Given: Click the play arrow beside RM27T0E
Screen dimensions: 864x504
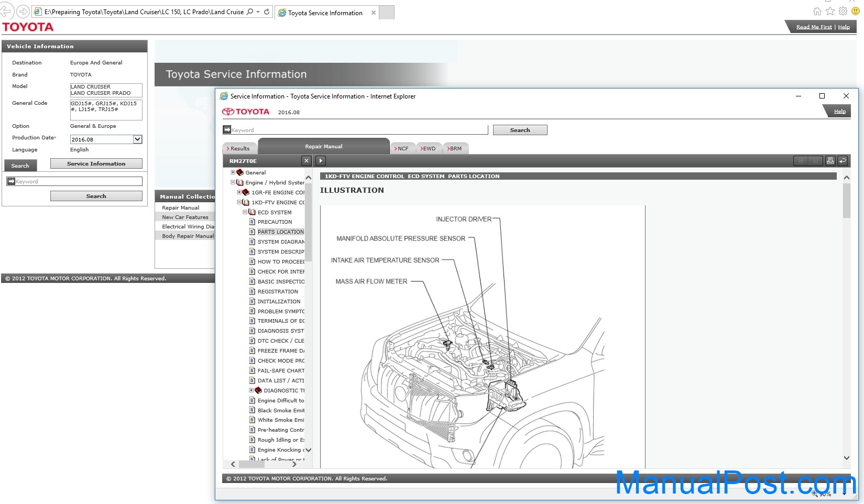Looking at the screenshot, I should [x=321, y=161].
